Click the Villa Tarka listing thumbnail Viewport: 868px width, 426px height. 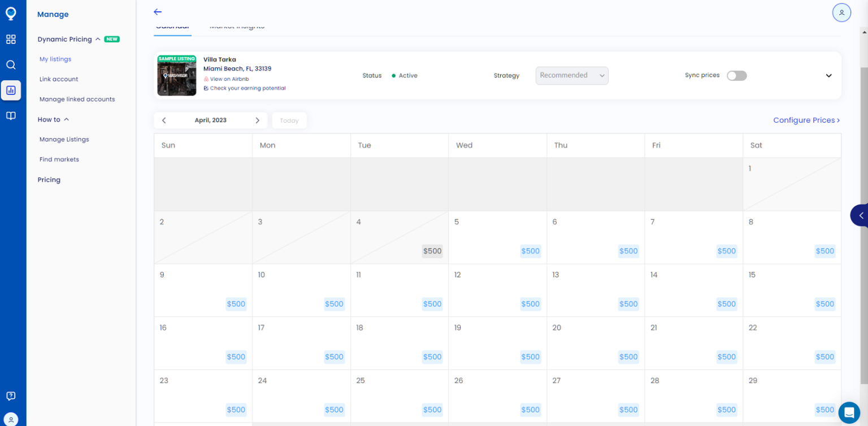pyautogui.click(x=177, y=76)
